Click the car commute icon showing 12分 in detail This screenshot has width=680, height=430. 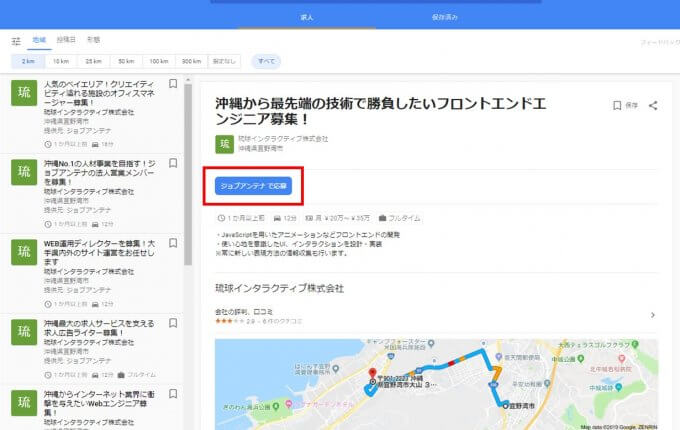[278, 218]
